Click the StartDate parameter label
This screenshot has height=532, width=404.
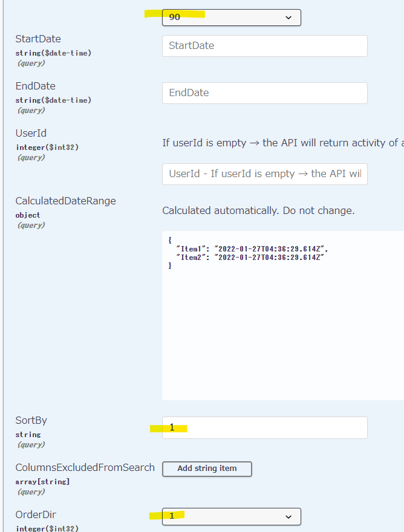click(38, 39)
